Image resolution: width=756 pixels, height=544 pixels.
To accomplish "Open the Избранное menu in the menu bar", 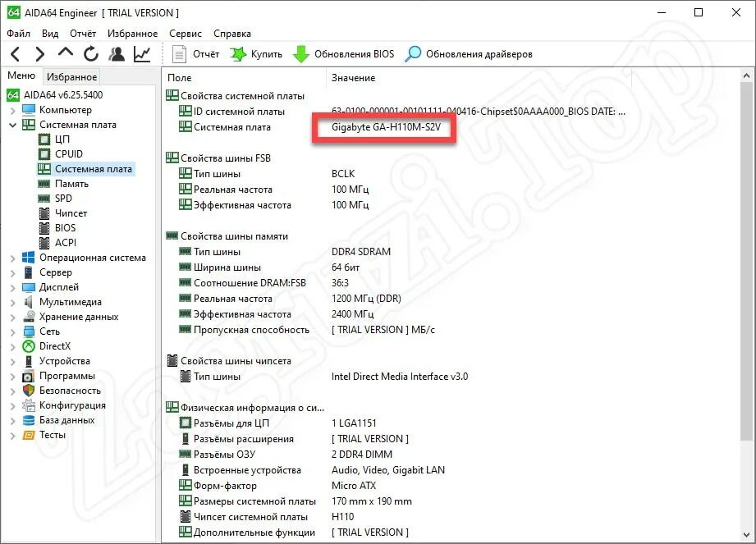I will click(133, 34).
